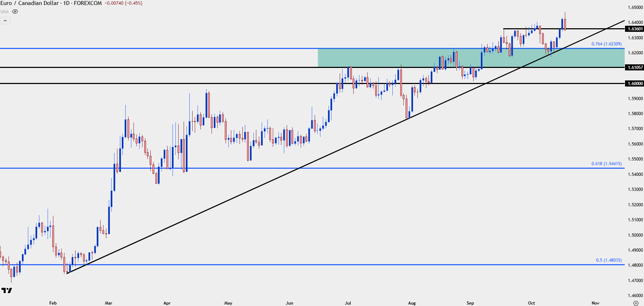The height and width of the screenshot is (306, 644).
Task: Click the Aug label on time axis
Action: tap(412, 303)
